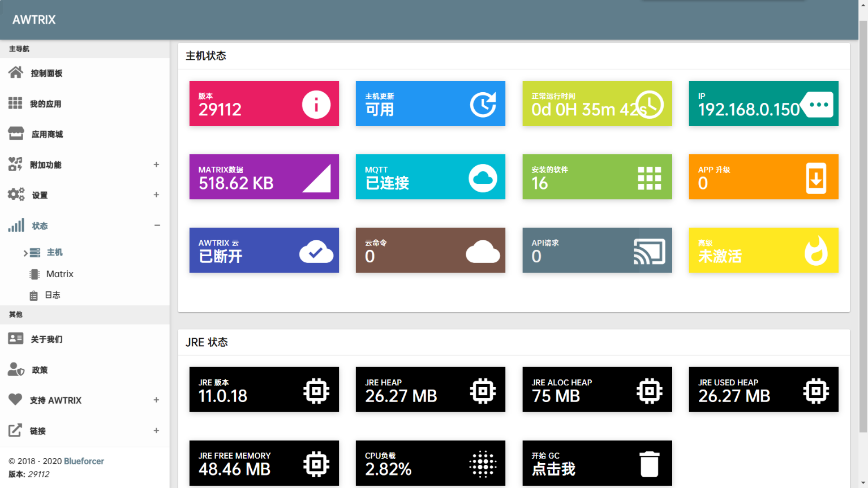Click the 2.82% CPU load value
868x488 pixels.
pos(388,469)
